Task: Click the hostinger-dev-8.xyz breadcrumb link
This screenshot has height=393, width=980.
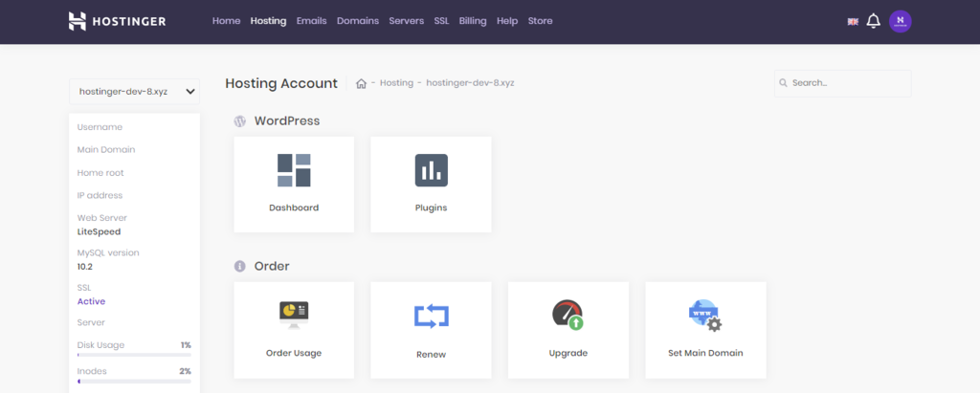Action: (470, 83)
